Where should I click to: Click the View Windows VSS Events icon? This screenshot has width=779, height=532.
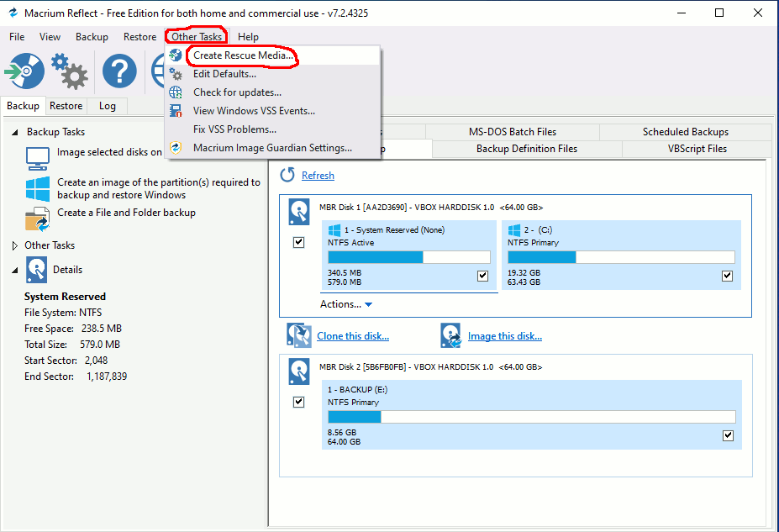click(176, 110)
